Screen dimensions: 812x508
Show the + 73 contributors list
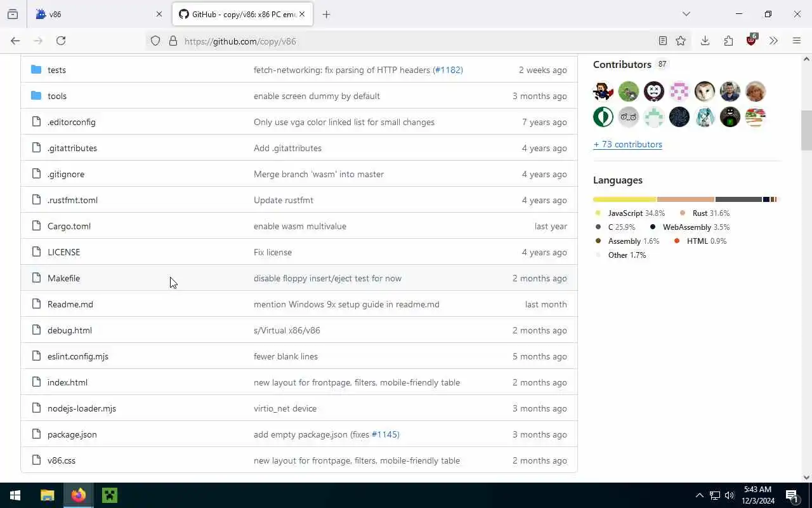627,144
